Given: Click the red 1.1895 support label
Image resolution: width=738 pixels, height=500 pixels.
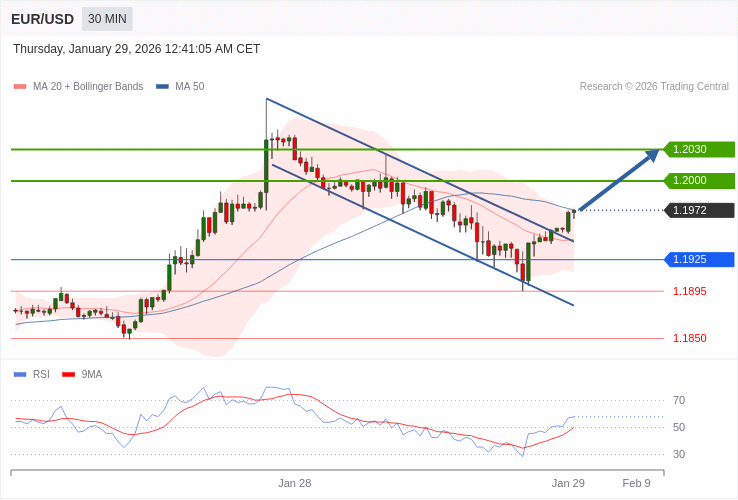Looking at the screenshot, I should 689,292.
